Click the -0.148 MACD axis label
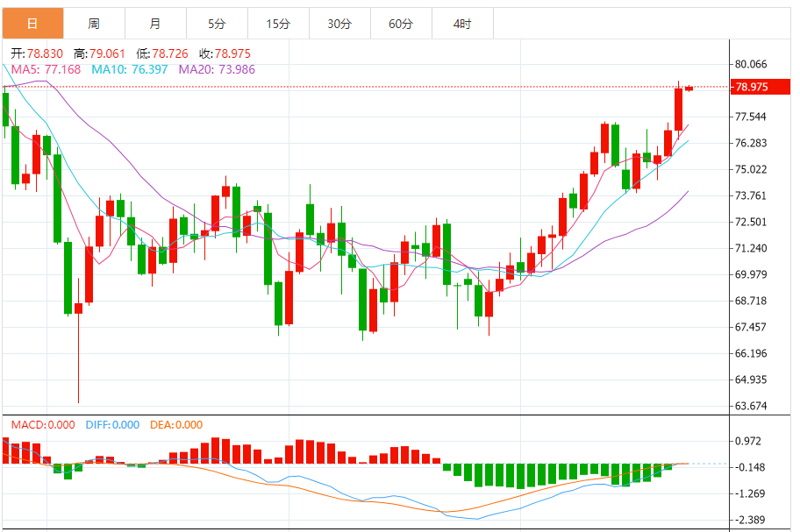The width and height of the screenshot is (800, 532). [x=749, y=467]
